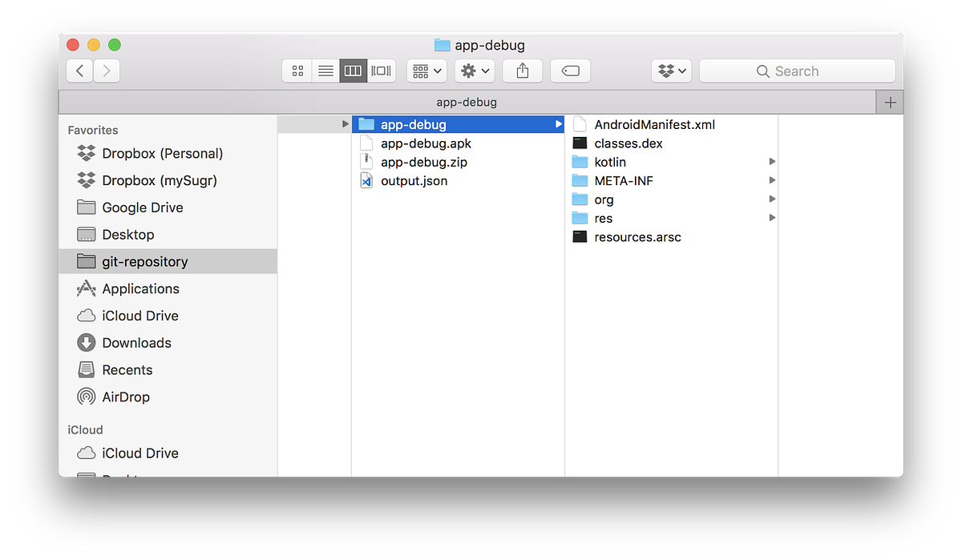
Task: Select classes.dex file
Action: pyautogui.click(x=672, y=143)
